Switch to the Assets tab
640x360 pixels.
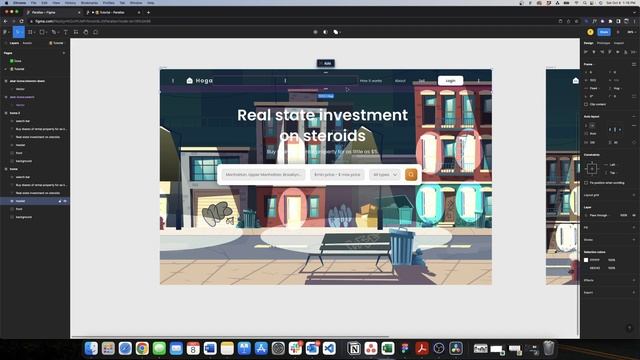coord(27,43)
